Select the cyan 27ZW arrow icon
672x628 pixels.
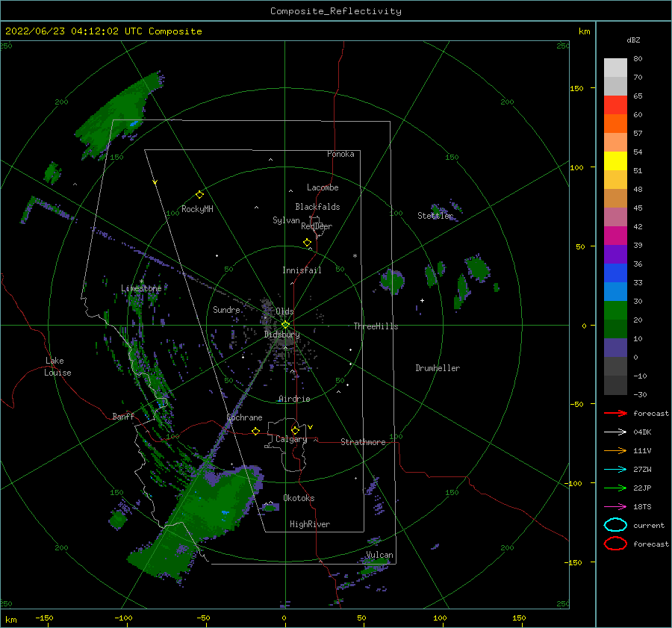(x=615, y=470)
